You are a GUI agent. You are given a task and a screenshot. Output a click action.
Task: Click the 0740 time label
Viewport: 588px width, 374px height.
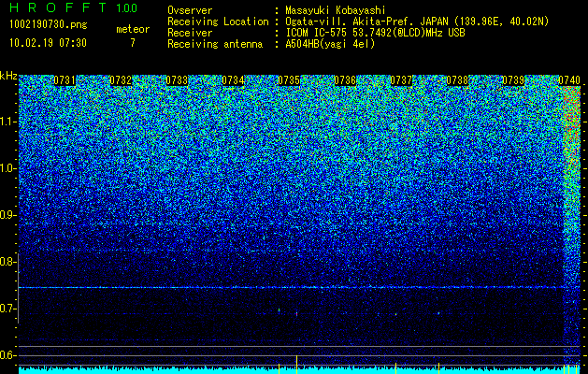[569, 80]
